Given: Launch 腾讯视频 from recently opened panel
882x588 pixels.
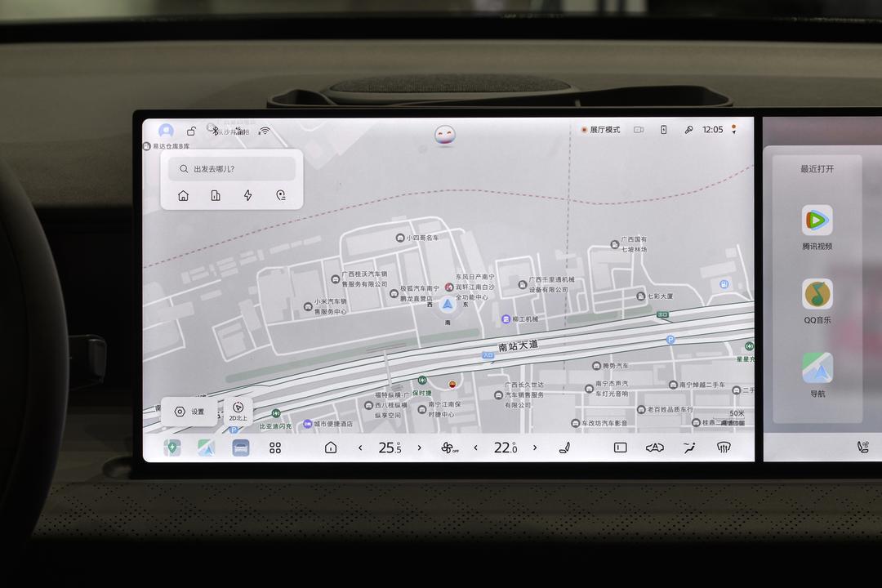Looking at the screenshot, I should [x=817, y=227].
